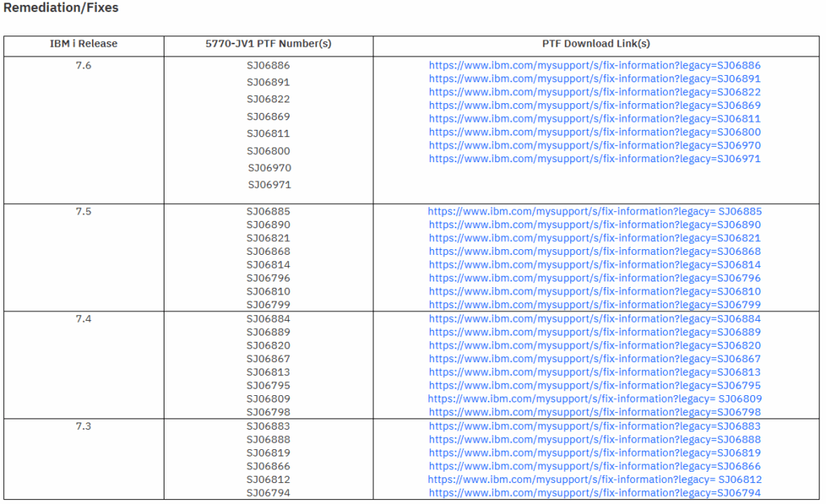The height and width of the screenshot is (504, 826).
Task: Visit the SJ06809 download hyperlink
Action: click(x=594, y=398)
